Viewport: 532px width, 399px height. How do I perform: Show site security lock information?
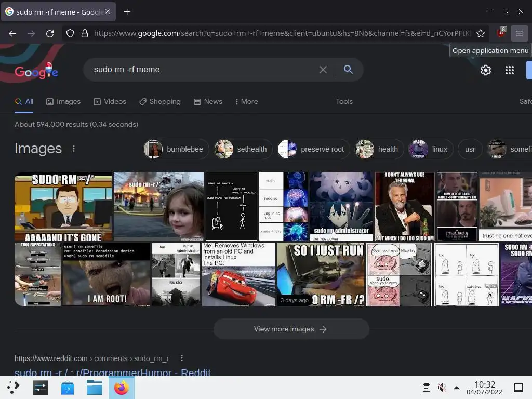coord(85,33)
